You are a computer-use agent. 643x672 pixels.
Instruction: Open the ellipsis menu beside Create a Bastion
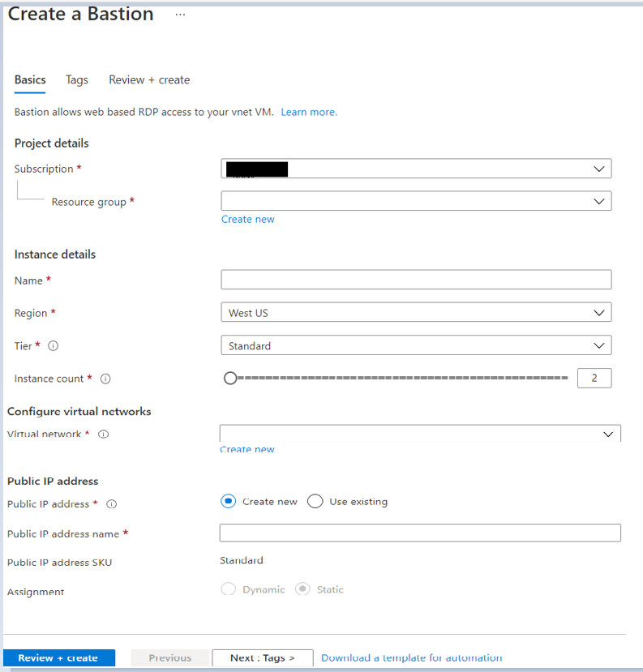click(180, 15)
